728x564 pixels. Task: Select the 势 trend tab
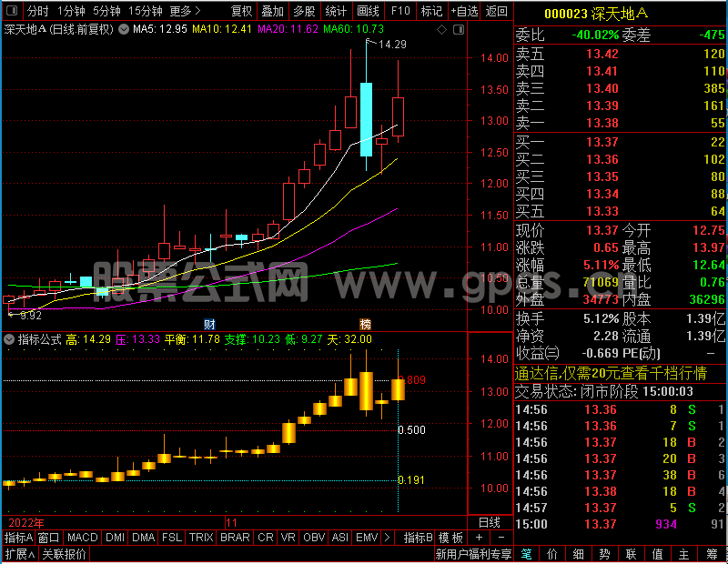click(x=604, y=554)
